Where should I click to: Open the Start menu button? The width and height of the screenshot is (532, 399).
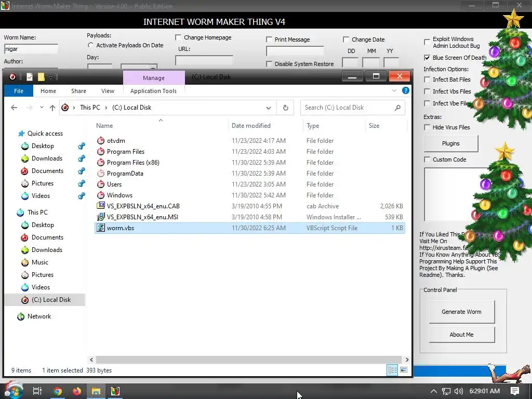(14, 390)
